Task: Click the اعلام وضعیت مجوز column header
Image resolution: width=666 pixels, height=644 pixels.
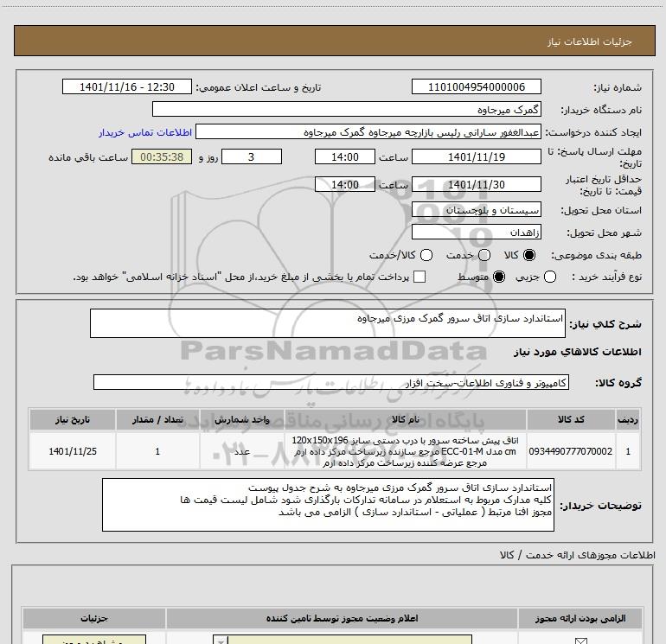Action: [x=342, y=619]
